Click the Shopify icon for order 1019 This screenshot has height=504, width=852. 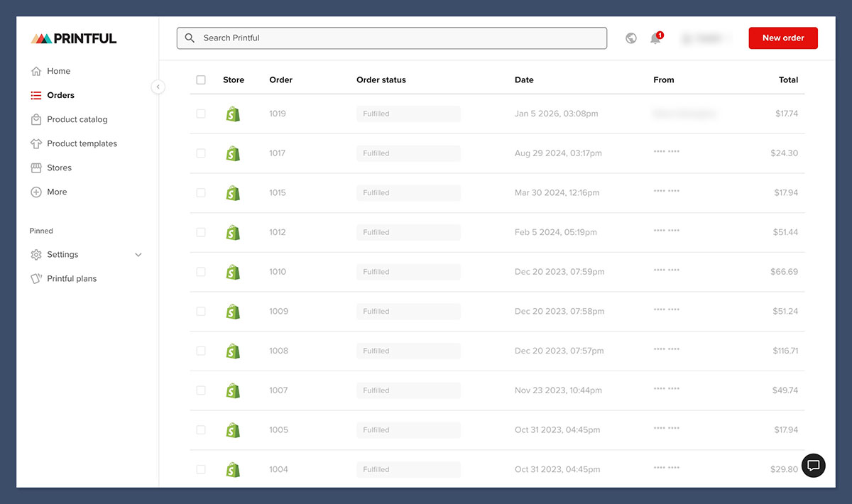click(232, 114)
